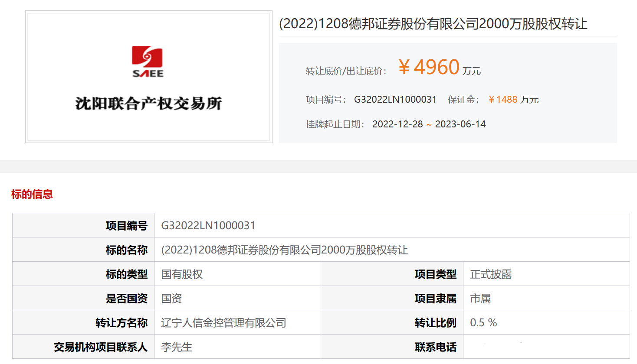Click the 标的信息 section heading

(32, 194)
